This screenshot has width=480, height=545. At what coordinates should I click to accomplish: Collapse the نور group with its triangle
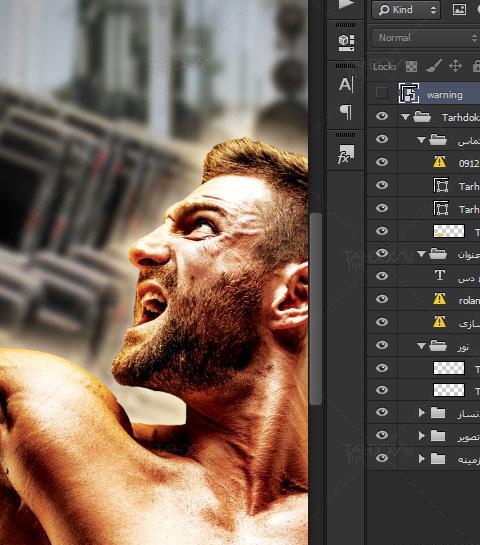click(421, 345)
